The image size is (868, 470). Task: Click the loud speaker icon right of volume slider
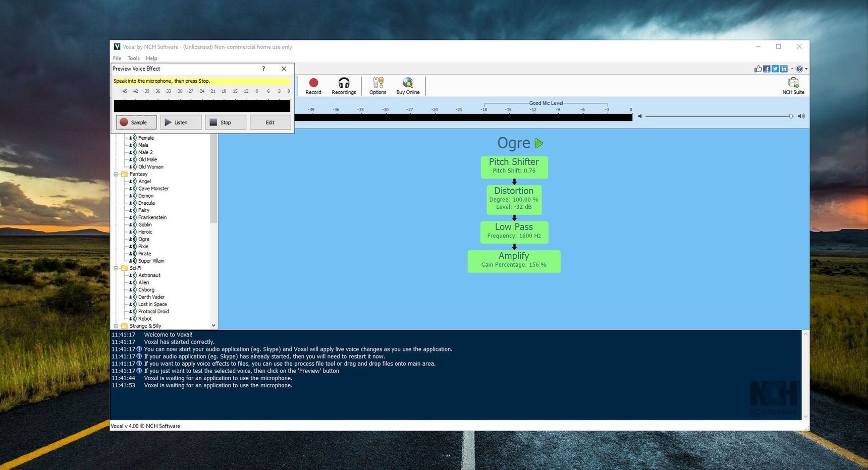[x=801, y=116]
